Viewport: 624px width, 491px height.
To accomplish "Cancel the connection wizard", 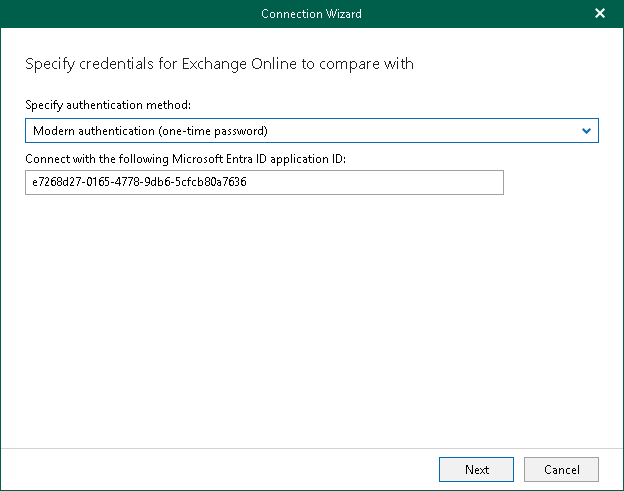I will pyautogui.click(x=561, y=469).
